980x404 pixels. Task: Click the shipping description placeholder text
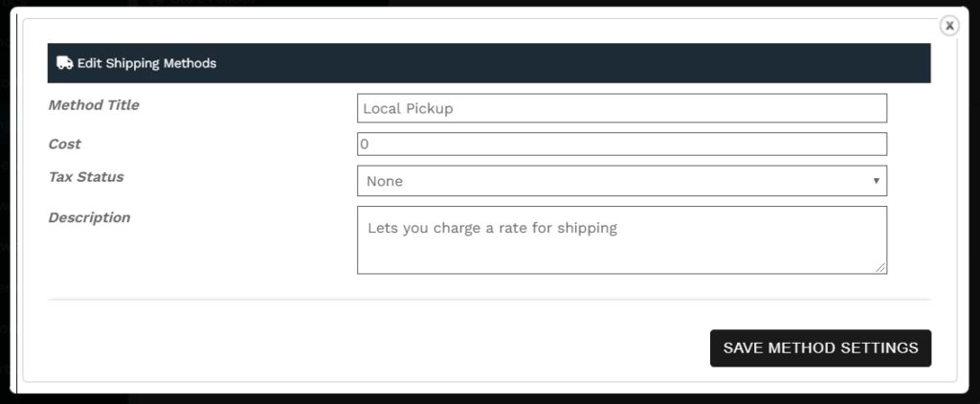coord(493,228)
